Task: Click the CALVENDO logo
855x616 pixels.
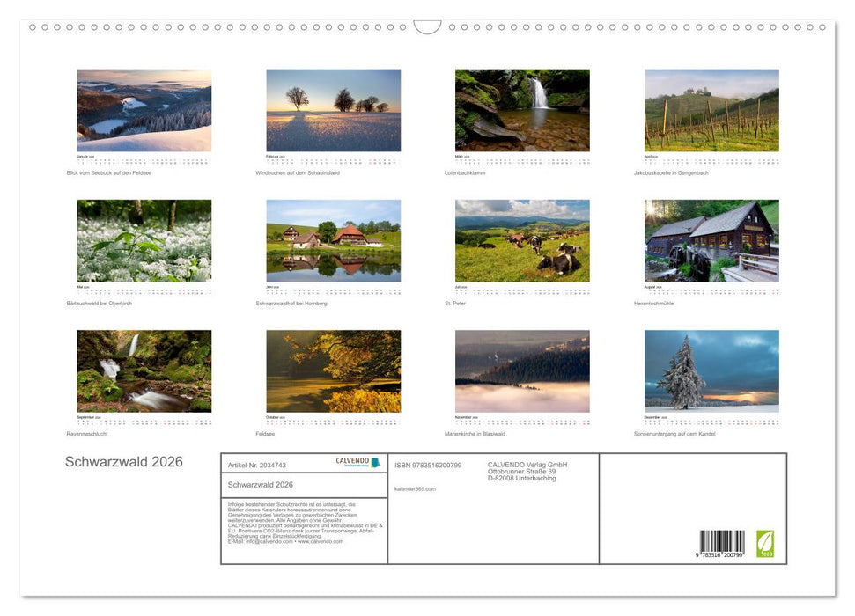Action: pos(357,462)
